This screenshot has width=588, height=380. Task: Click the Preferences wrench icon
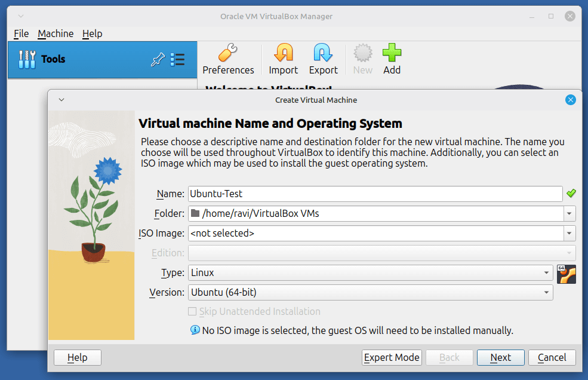(228, 54)
